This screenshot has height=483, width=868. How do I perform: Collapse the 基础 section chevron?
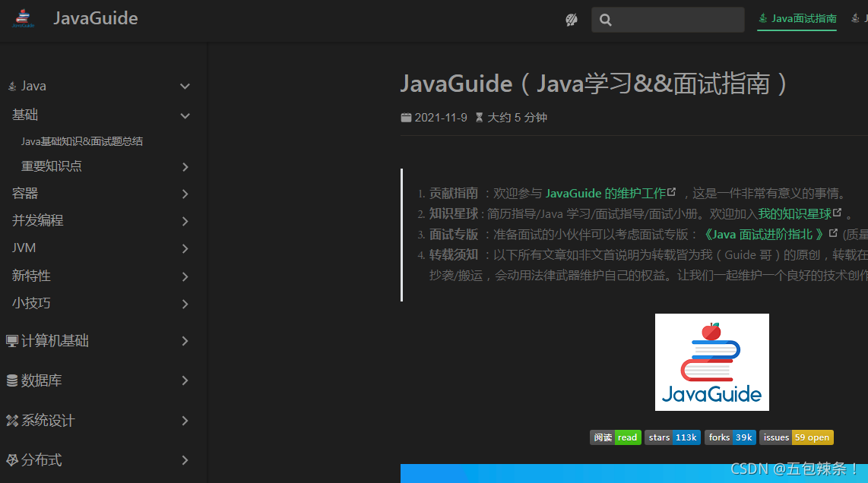[185, 115]
